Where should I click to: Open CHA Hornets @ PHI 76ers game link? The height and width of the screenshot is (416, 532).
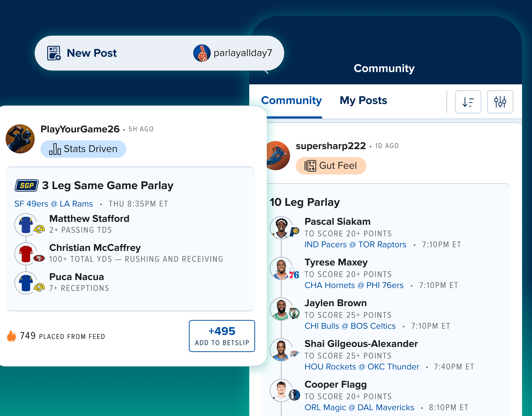click(354, 285)
